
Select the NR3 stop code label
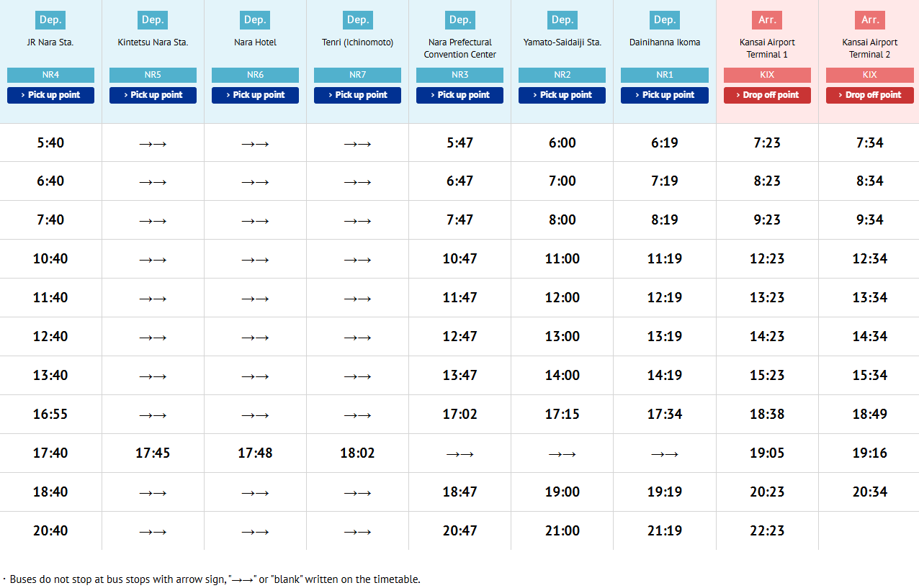[459, 75]
